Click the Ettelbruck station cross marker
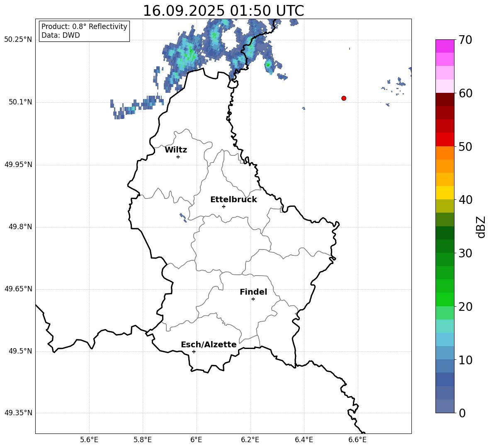This screenshot has width=491, height=448. pyautogui.click(x=224, y=206)
